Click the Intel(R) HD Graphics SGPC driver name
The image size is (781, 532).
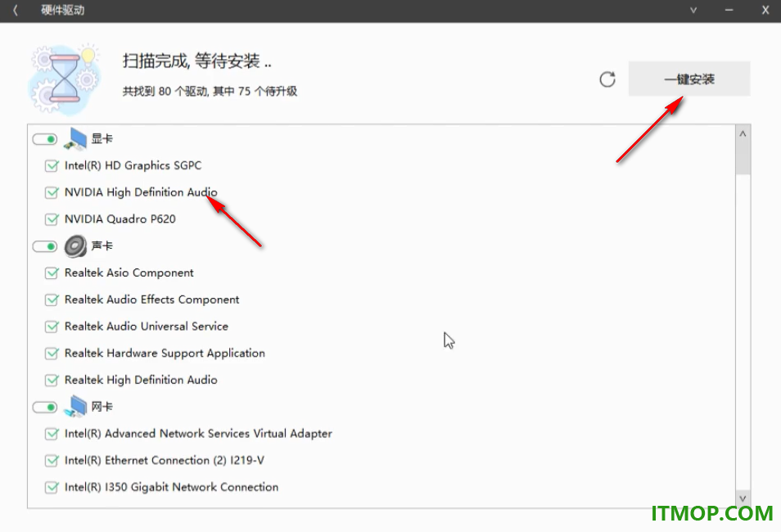[133, 165]
